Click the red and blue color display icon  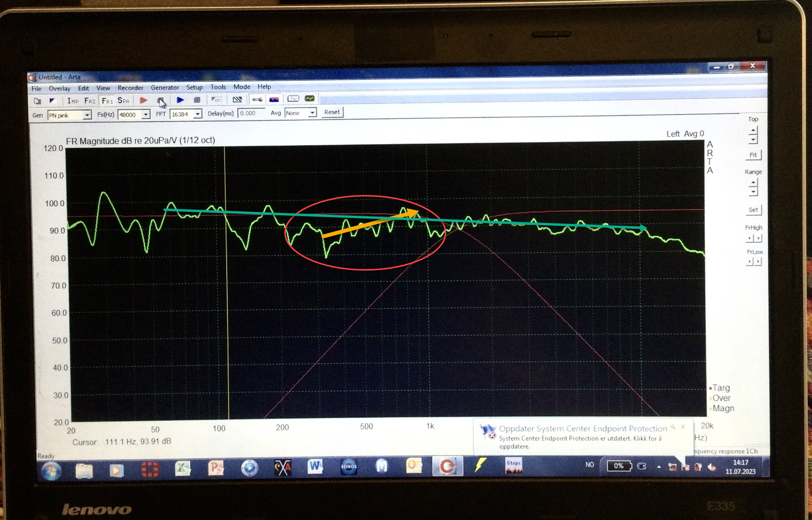point(274,99)
